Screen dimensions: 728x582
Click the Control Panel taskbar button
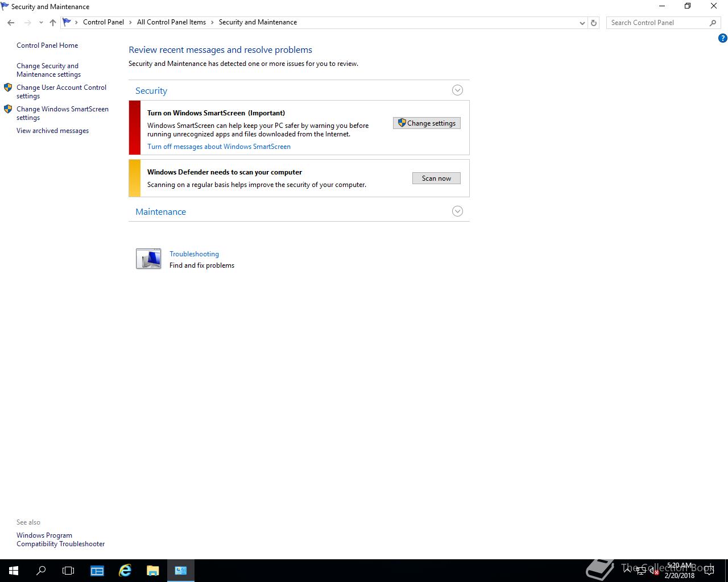(x=181, y=571)
